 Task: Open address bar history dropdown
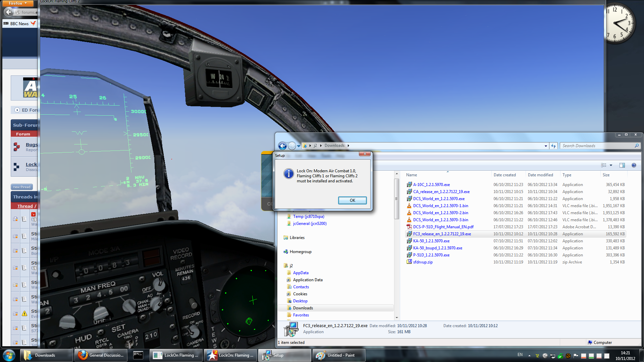[546, 146]
